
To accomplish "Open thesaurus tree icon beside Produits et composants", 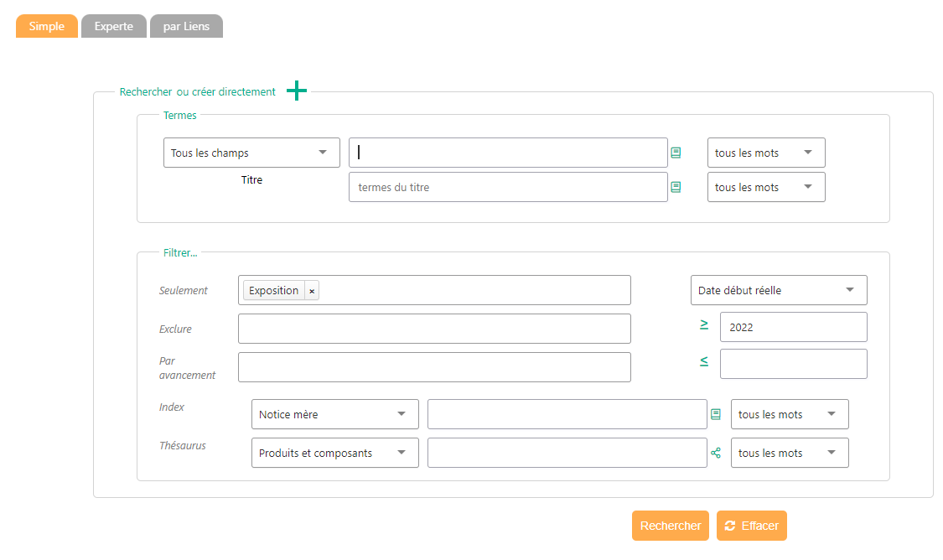I will point(716,453).
